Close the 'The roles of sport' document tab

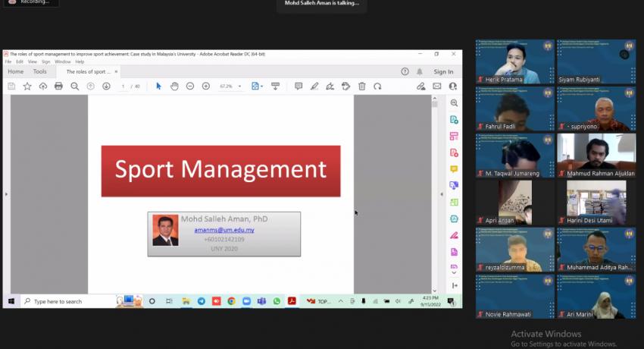pyautogui.click(x=116, y=71)
